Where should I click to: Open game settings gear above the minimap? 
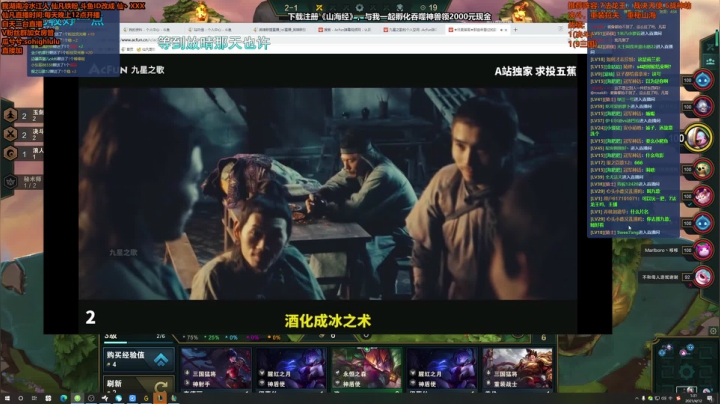tap(713, 331)
